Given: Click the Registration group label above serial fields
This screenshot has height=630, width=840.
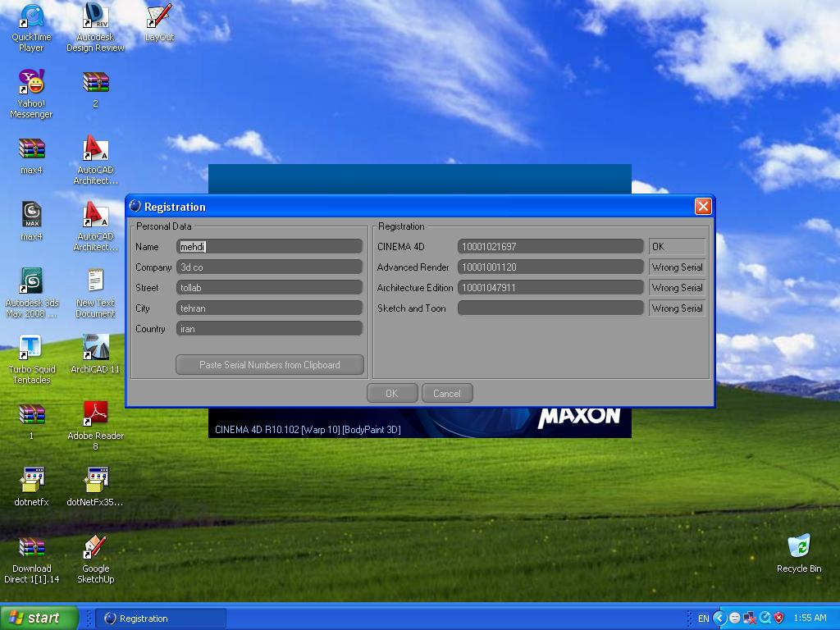Looking at the screenshot, I should [x=401, y=226].
